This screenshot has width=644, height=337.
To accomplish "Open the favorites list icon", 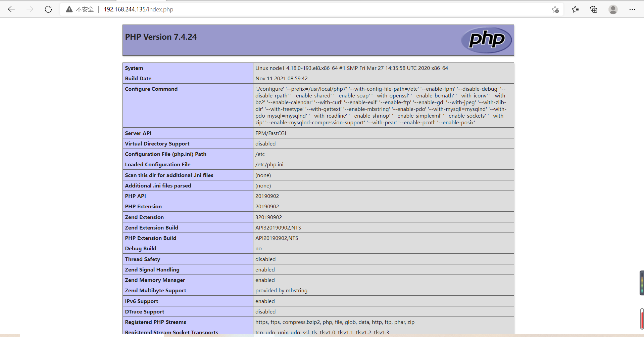I will tap(575, 9).
